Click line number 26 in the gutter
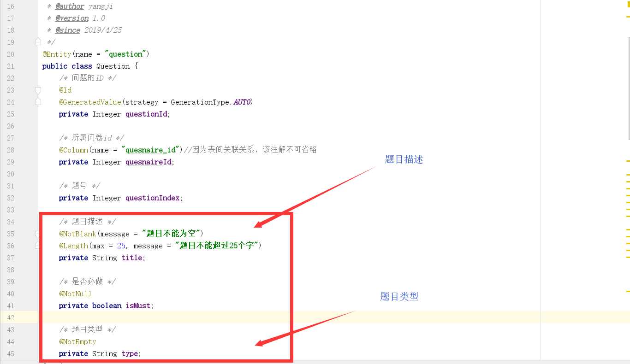The image size is (630, 364). click(11, 126)
